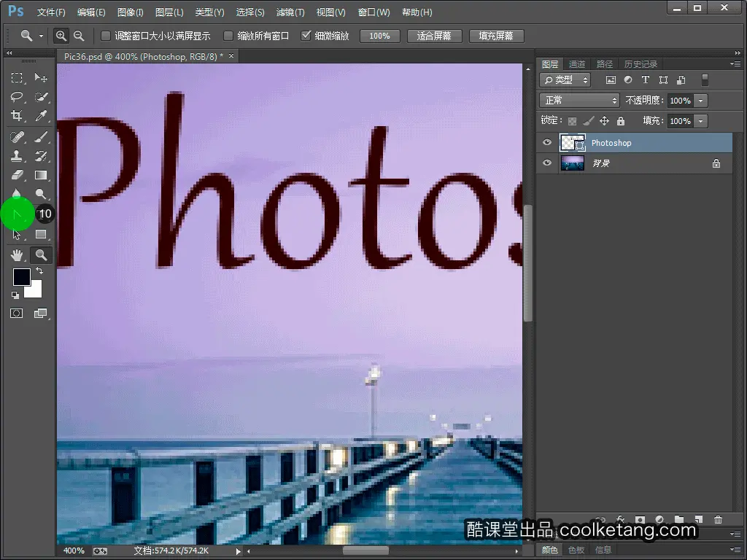Filter for type layers
Screen dimensions: 747x560
[646, 80]
